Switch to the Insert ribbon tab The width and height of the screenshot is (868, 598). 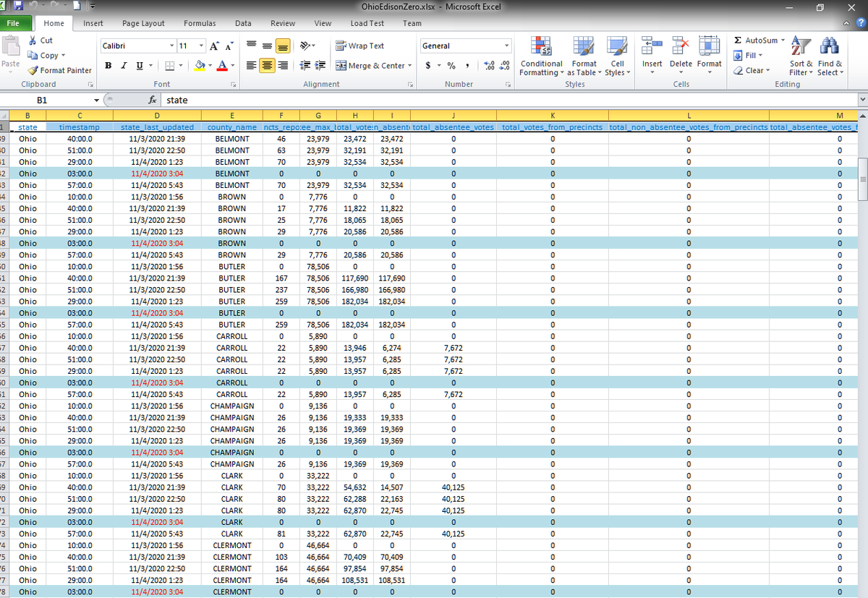click(x=93, y=24)
